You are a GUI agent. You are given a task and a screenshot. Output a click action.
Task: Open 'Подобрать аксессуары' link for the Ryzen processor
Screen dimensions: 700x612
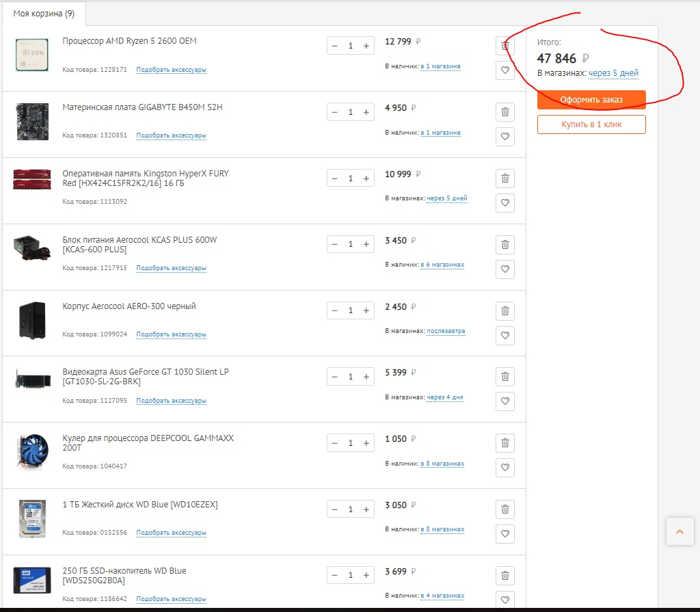coord(171,70)
